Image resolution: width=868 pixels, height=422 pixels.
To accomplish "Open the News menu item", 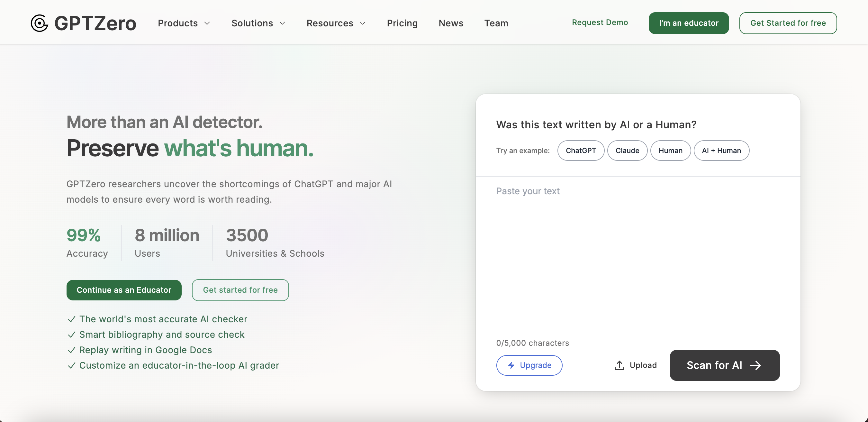I will click(x=450, y=23).
